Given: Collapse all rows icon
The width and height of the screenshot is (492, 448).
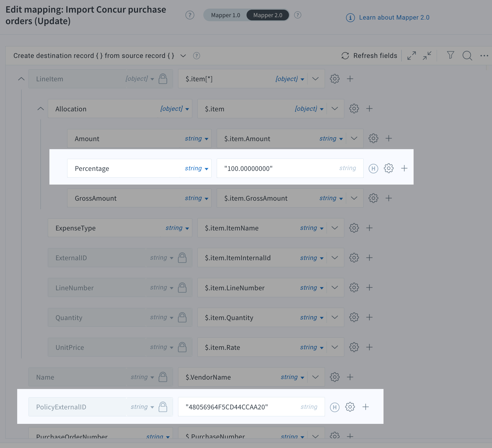Looking at the screenshot, I should click(427, 56).
